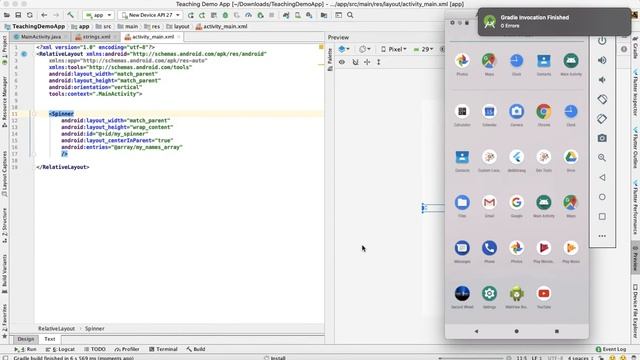Image resolution: width=640 pixels, height=360 pixels.
Task: Open the Phone app in the emulator
Action: coord(489,248)
